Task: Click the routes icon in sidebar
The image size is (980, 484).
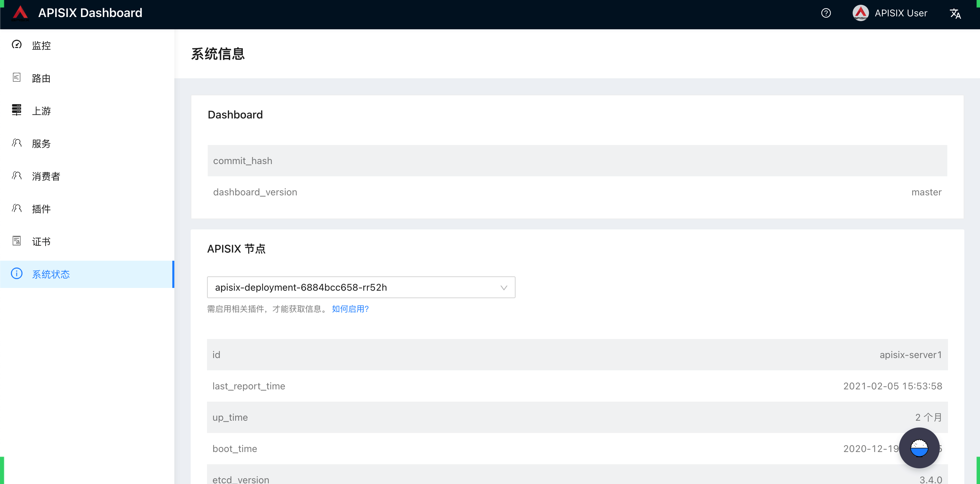Action: tap(17, 78)
